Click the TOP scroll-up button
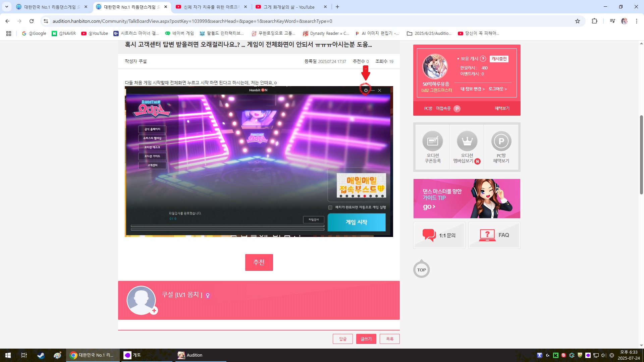 point(421,269)
